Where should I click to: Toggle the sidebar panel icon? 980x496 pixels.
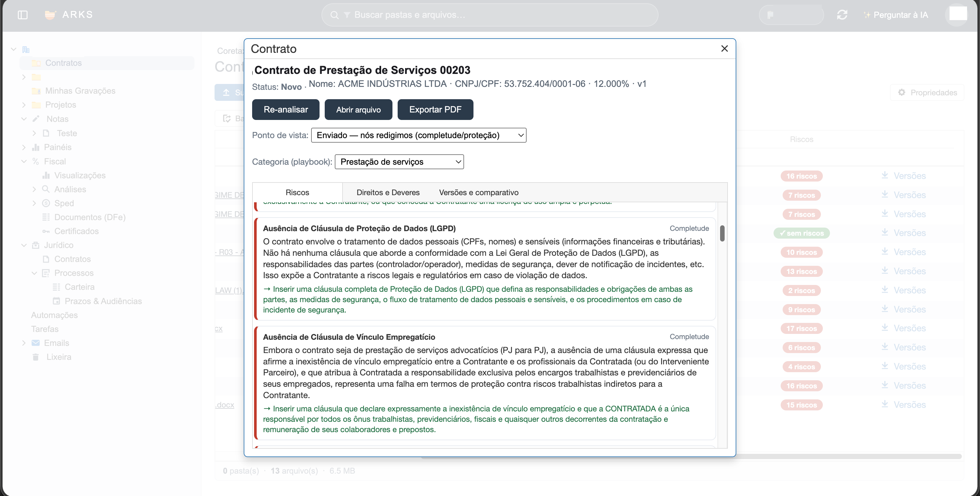click(x=22, y=15)
